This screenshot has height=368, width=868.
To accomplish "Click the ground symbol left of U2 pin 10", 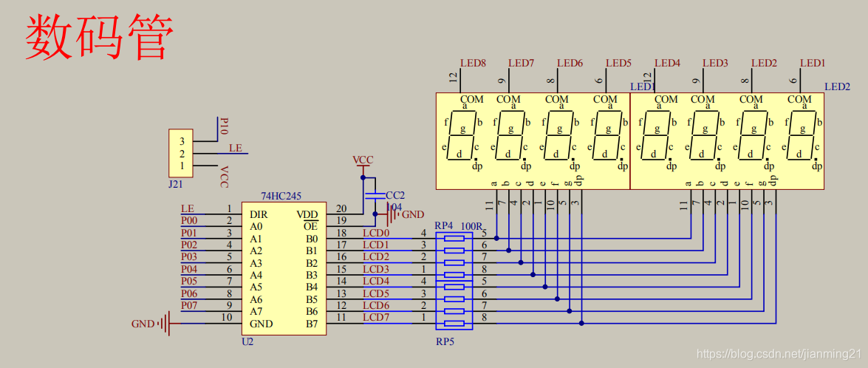I will click(164, 324).
